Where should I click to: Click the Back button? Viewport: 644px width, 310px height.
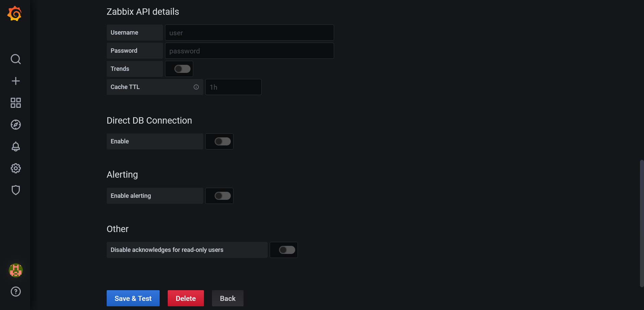(227, 298)
